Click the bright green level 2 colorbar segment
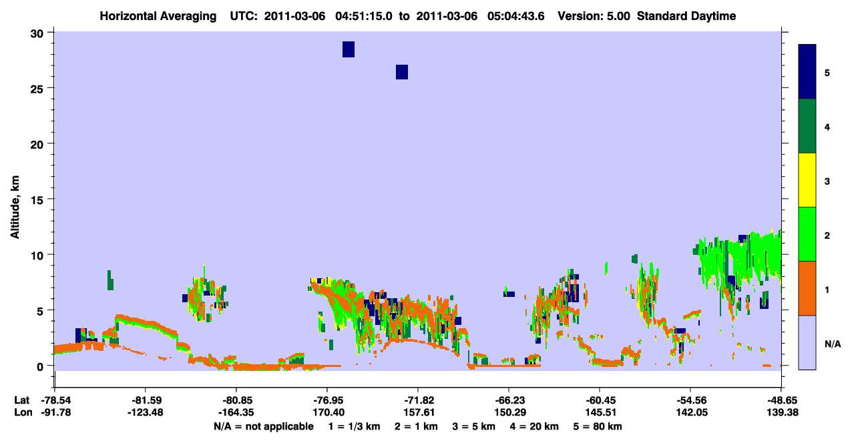The height and width of the screenshot is (445, 868). pyautogui.click(x=807, y=234)
